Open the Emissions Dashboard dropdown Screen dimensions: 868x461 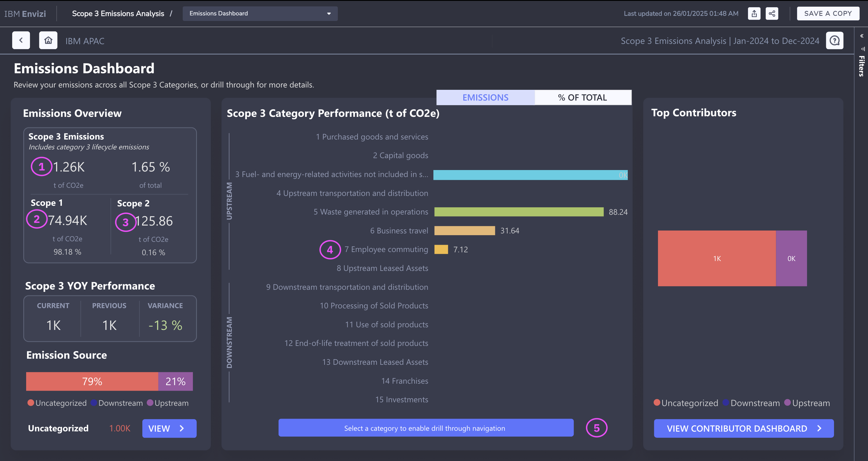pos(260,13)
